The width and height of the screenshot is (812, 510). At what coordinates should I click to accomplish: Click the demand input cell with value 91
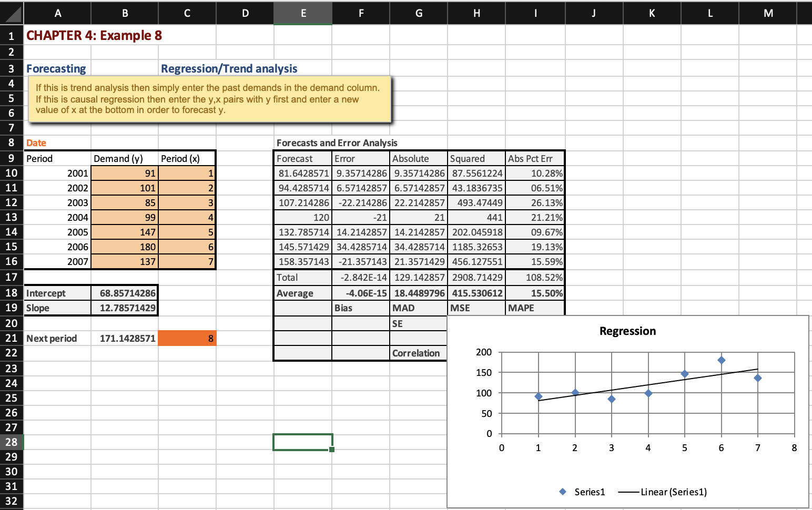(125, 173)
